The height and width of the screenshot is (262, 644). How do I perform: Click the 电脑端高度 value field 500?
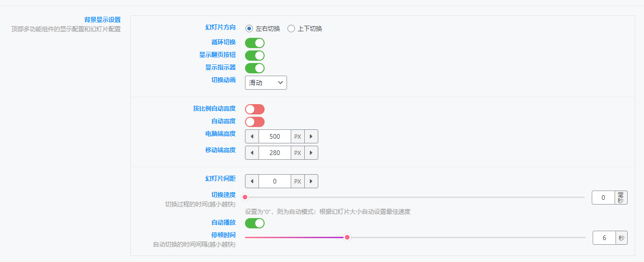[275, 136]
